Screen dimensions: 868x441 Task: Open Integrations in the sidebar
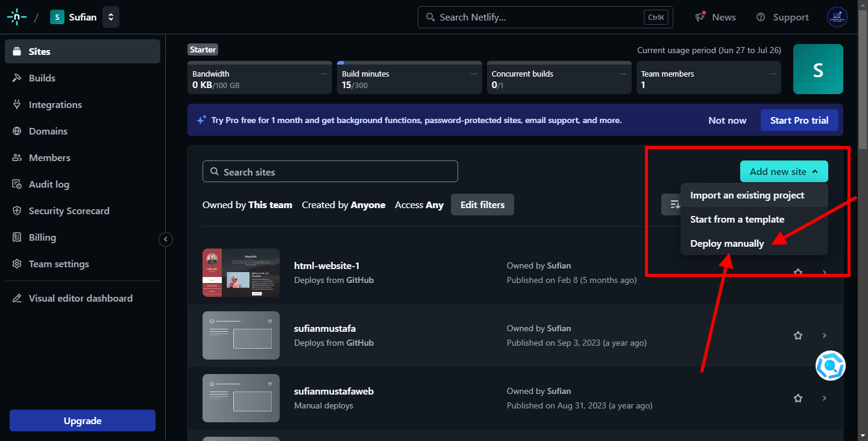(x=83, y=104)
